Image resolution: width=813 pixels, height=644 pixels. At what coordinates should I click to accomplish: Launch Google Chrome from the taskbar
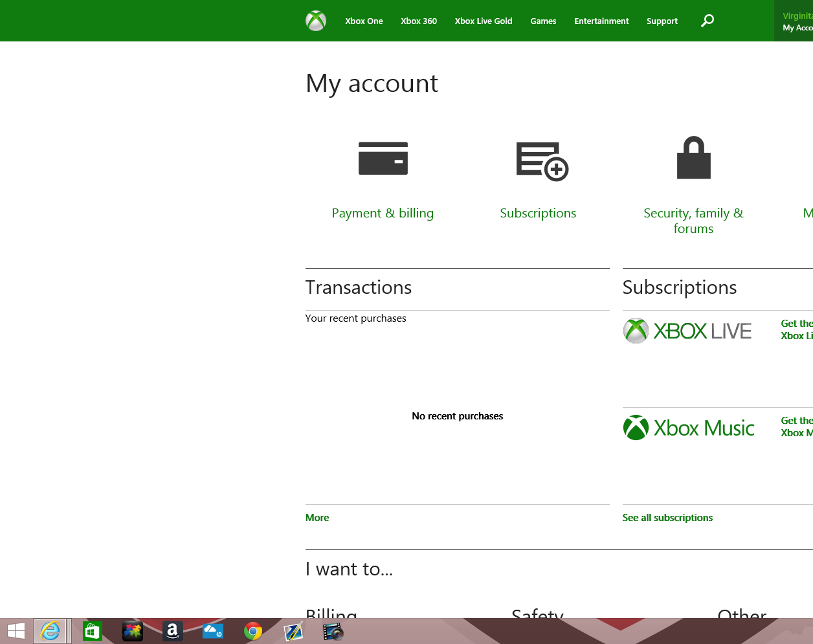[253, 631]
